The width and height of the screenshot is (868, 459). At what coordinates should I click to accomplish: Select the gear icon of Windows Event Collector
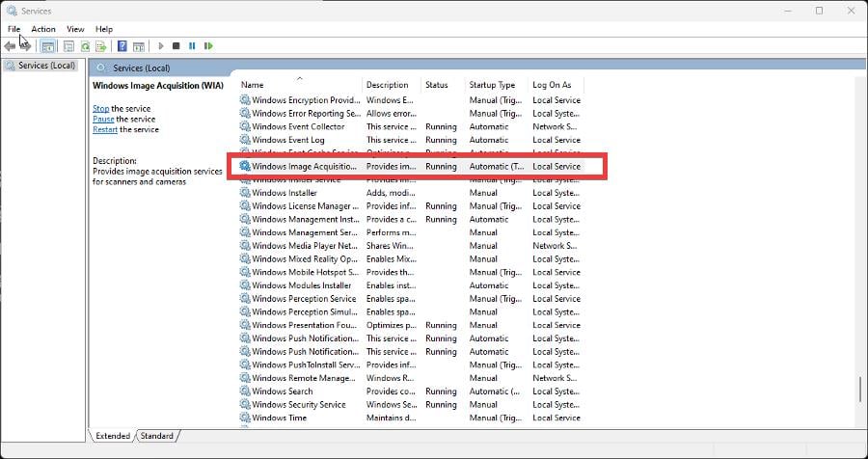coord(245,126)
